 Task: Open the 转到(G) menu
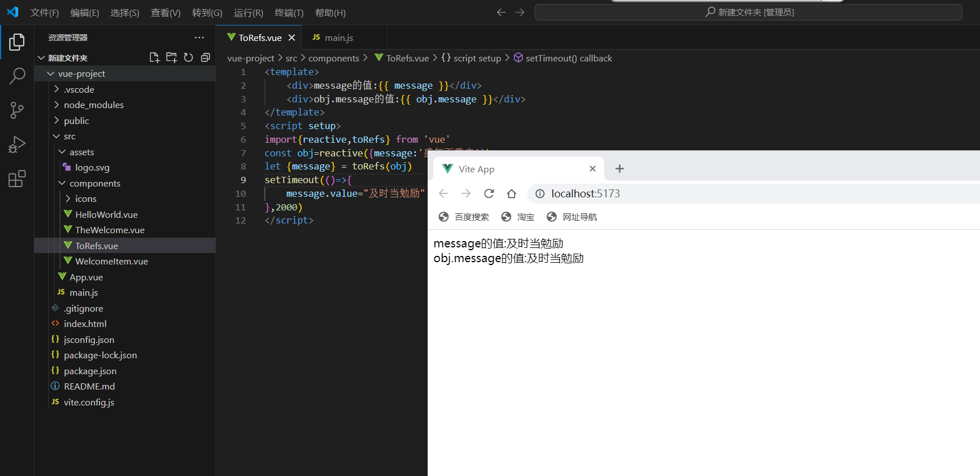tap(207, 13)
